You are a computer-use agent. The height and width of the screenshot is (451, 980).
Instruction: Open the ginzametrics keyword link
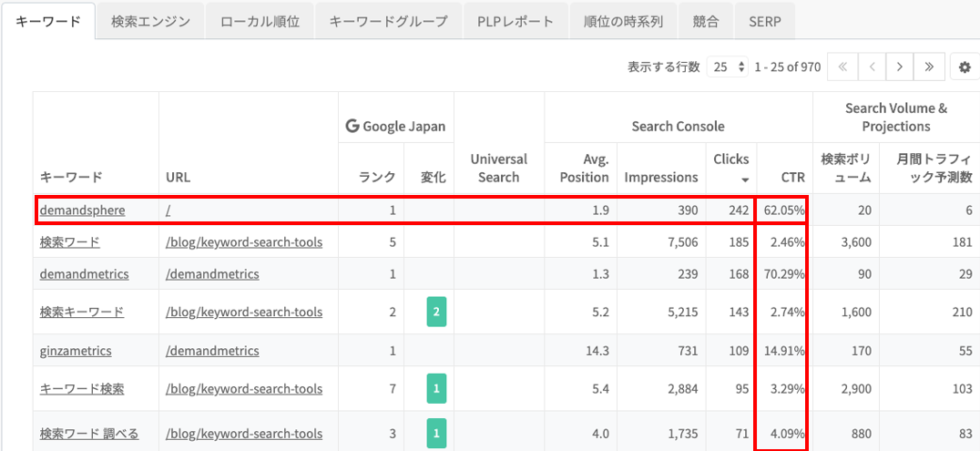76,351
